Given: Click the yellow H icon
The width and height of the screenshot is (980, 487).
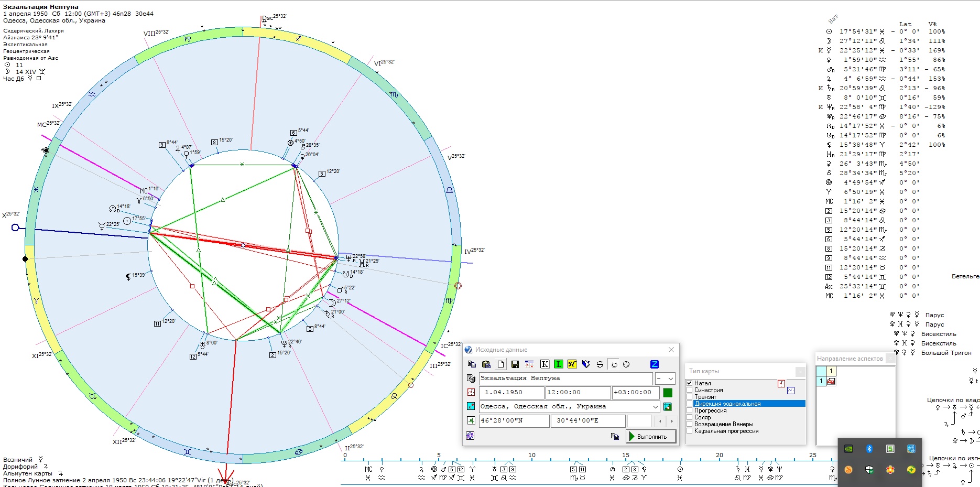Looking at the screenshot, I should 572,364.
